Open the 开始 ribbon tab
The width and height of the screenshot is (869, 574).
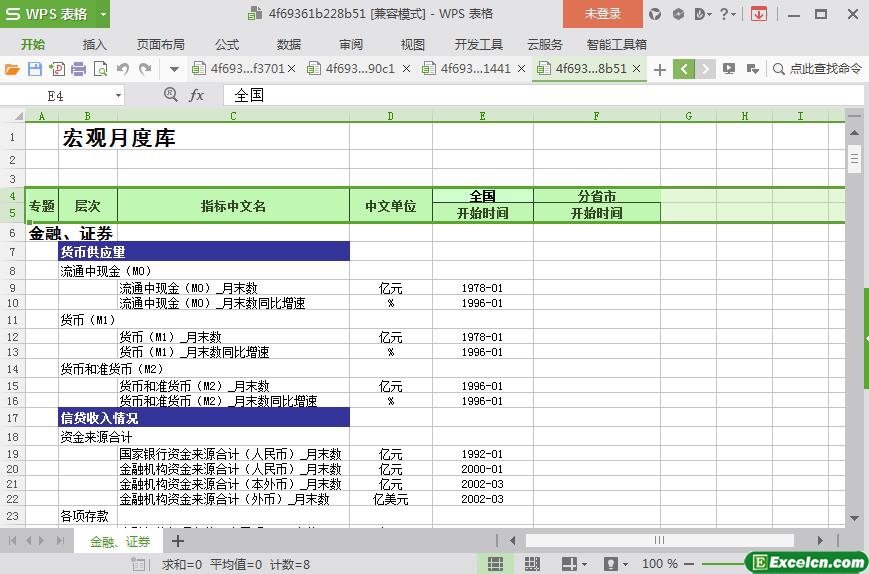[x=33, y=45]
